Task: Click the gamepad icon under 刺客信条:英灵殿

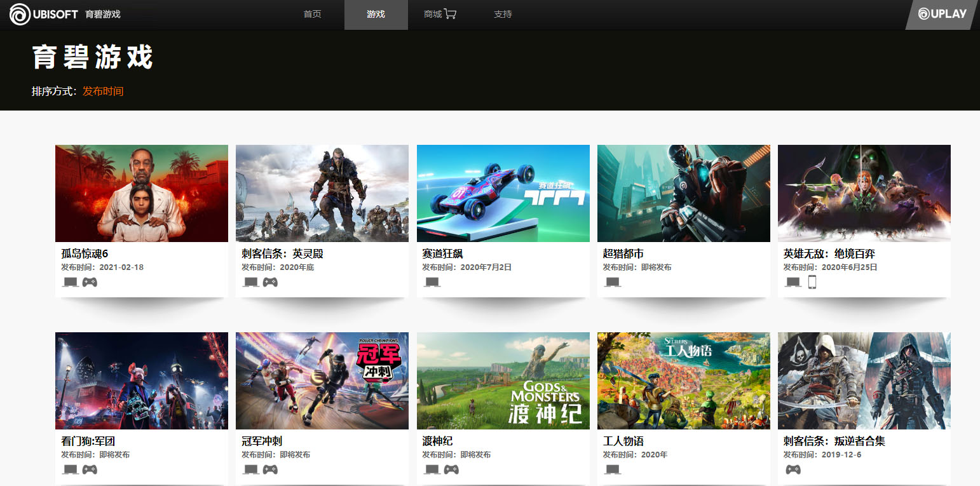Action: point(270,282)
